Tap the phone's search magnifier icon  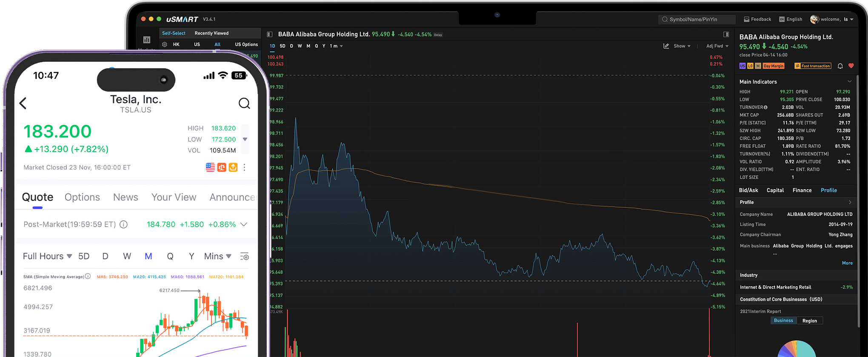tap(244, 103)
